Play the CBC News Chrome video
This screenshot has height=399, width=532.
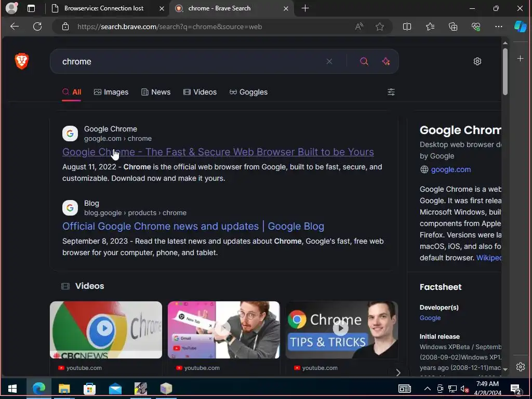pos(106,329)
